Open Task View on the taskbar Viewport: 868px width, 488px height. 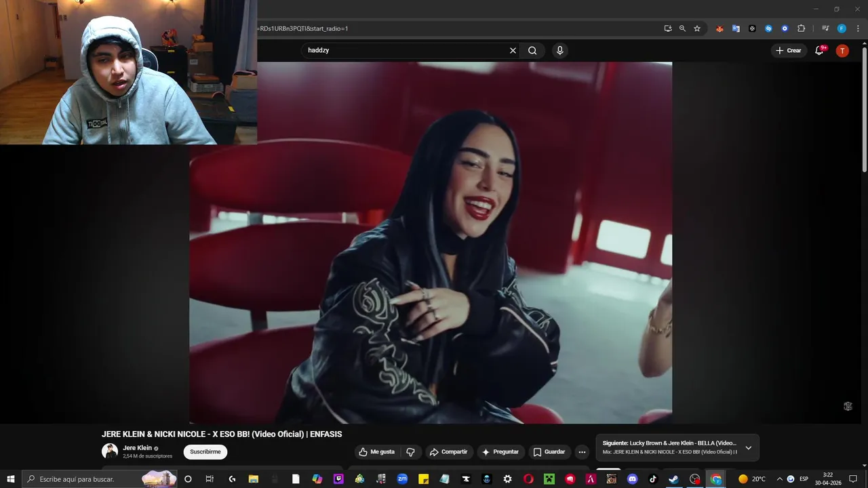pyautogui.click(x=210, y=479)
